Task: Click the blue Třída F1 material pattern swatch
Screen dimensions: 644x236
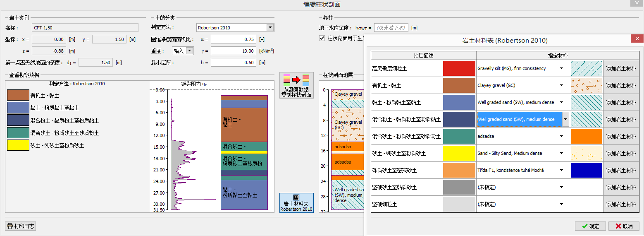Action: (x=586, y=170)
